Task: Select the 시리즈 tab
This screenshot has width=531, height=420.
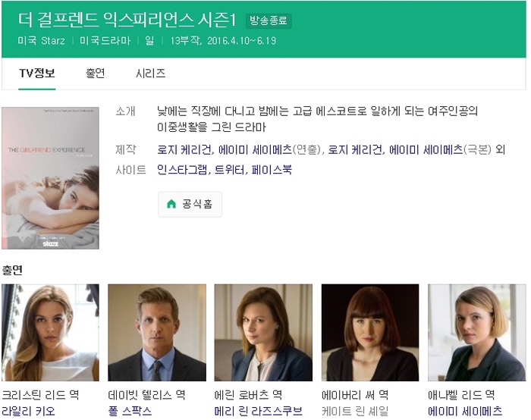Action: coord(150,74)
